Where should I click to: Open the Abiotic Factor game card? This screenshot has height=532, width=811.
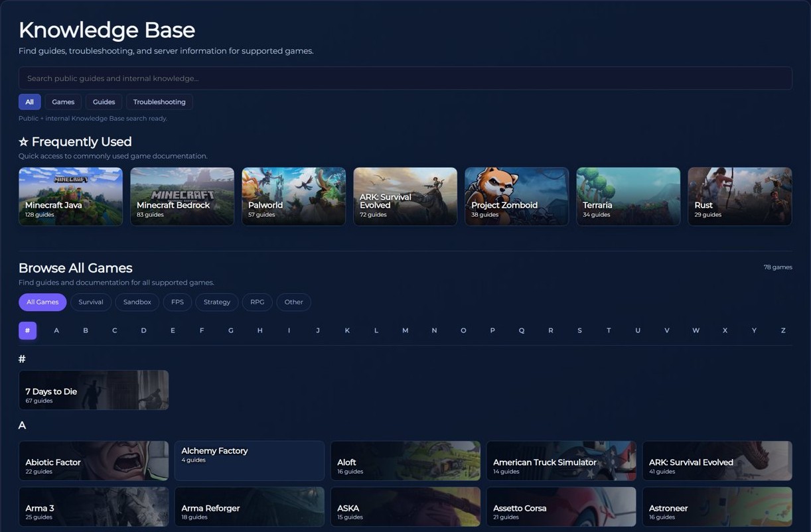coord(94,461)
